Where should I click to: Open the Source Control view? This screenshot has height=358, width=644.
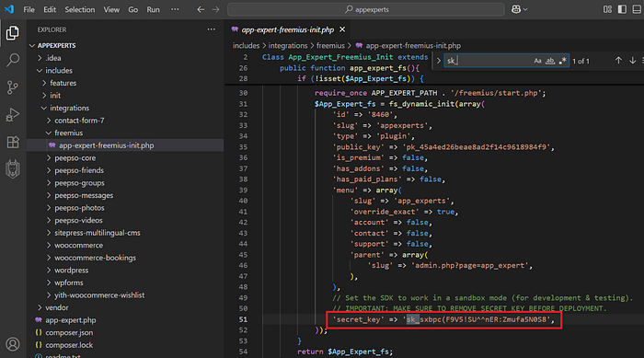12,87
